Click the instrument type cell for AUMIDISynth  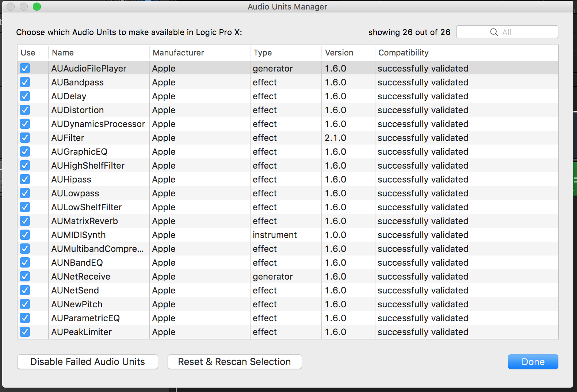(275, 235)
